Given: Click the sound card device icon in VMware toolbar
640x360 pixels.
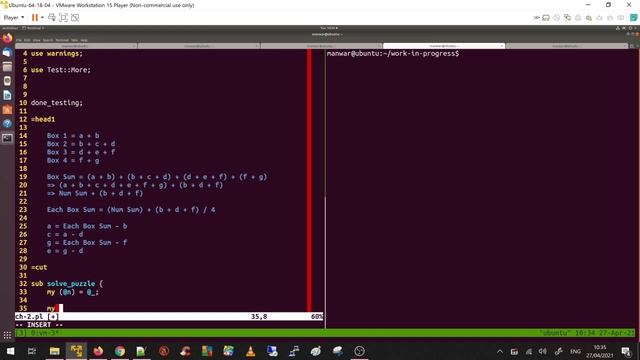Looking at the screenshot, I should (x=589, y=18).
